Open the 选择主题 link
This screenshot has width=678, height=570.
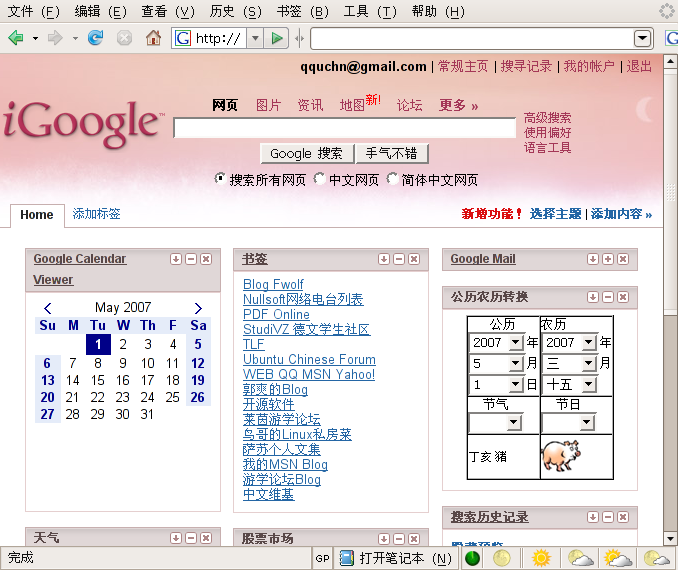tap(555, 214)
